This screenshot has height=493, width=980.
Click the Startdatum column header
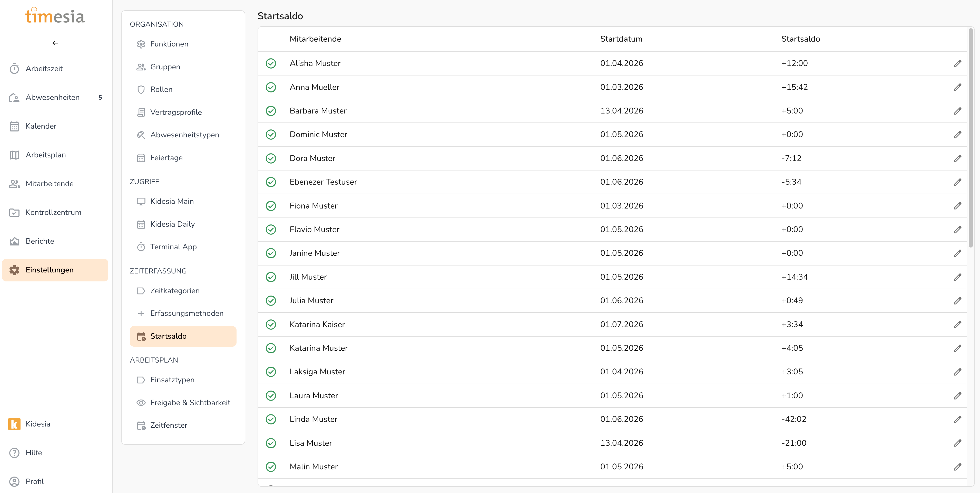(621, 39)
